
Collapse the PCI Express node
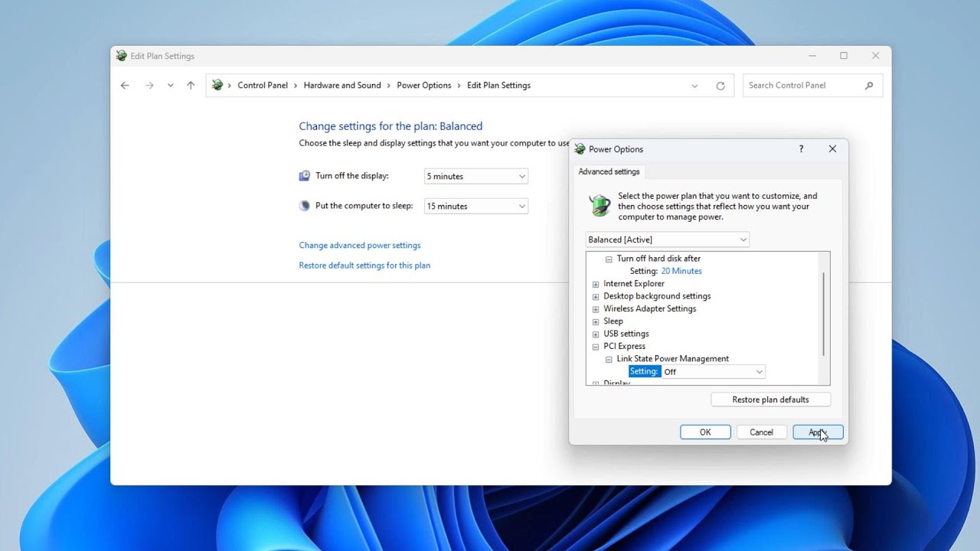[x=596, y=347]
